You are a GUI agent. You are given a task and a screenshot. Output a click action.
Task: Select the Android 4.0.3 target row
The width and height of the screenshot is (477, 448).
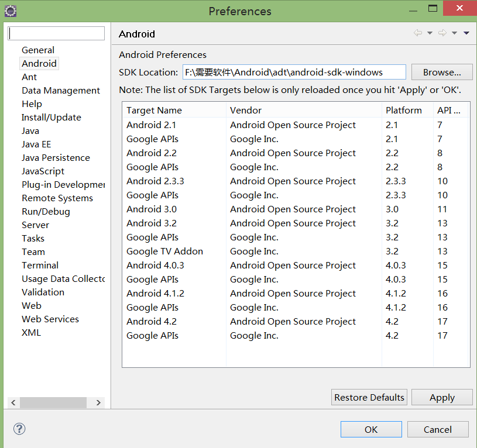point(296,265)
